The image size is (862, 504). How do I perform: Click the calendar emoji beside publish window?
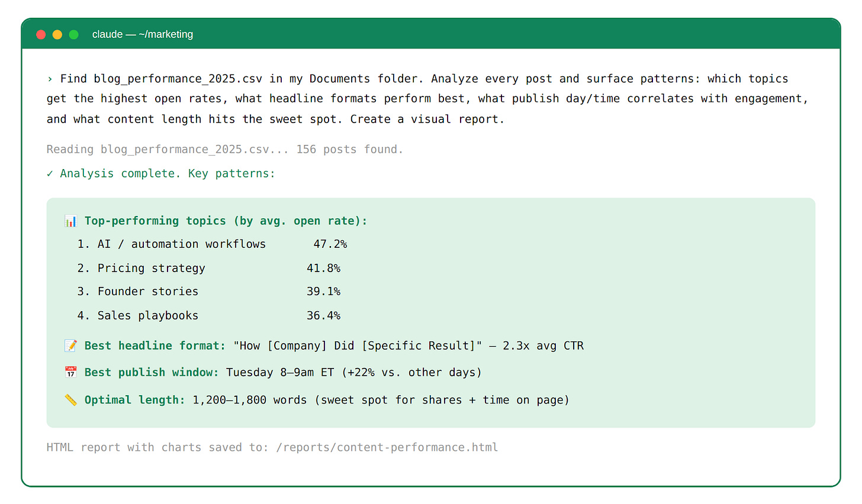pyautogui.click(x=71, y=373)
